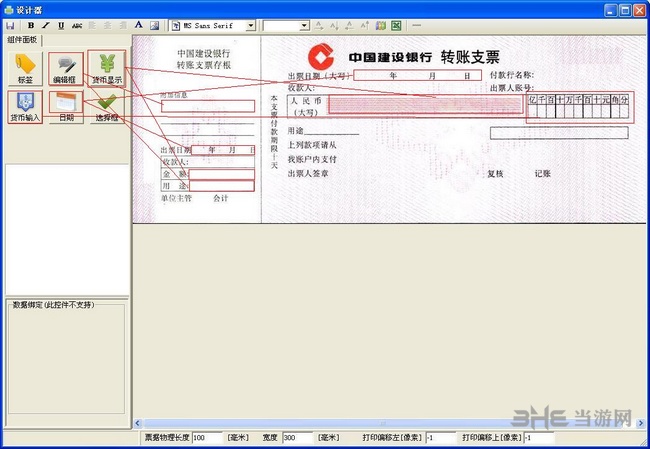
Task: Click the third greyed arrow icon
Action: (349, 26)
